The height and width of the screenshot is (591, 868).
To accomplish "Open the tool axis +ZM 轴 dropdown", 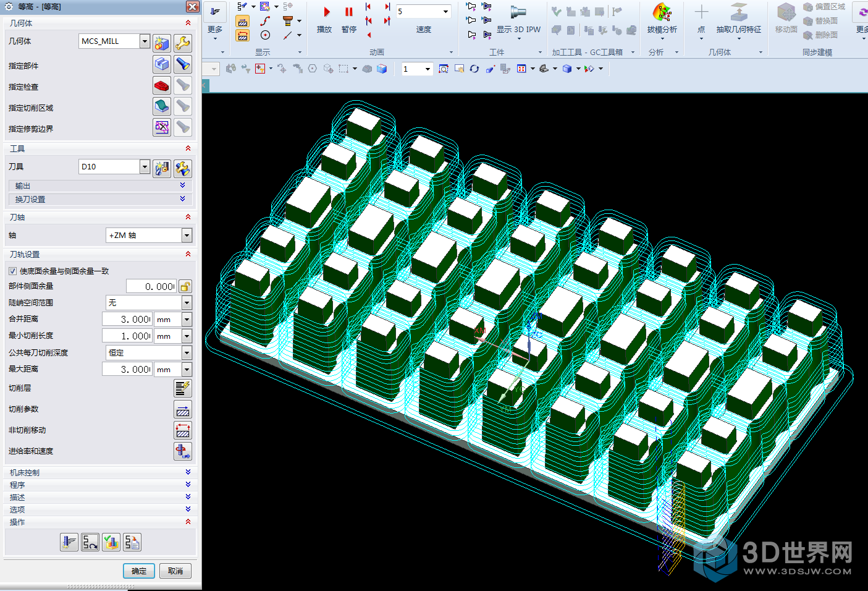I will click(x=187, y=235).
